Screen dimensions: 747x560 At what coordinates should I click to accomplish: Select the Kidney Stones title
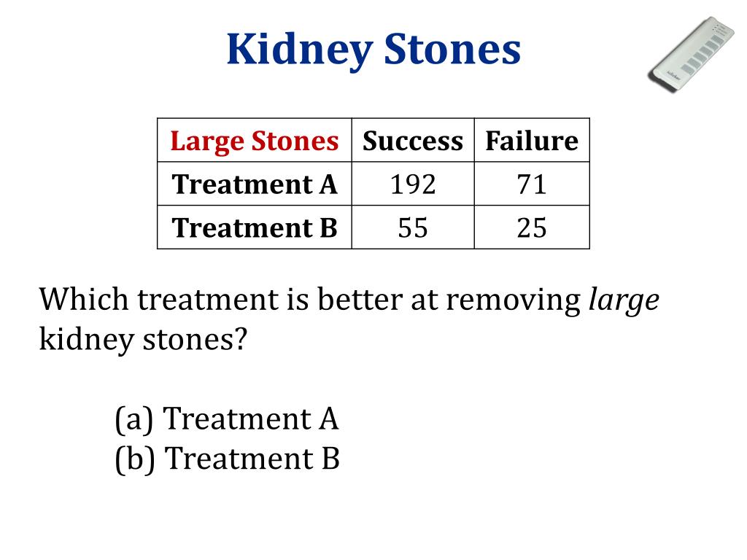click(373, 50)
